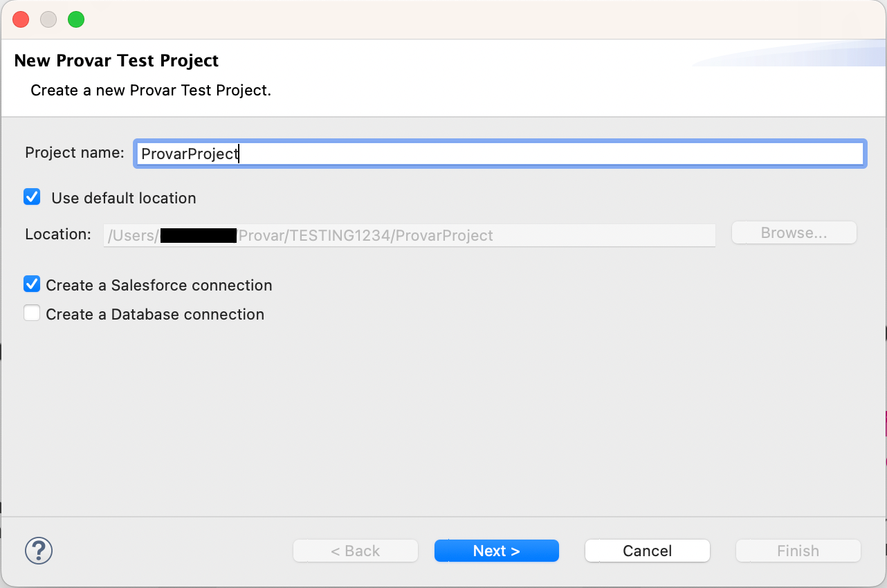Click the 'New Provar Test Project' heading

[x=116, y=61]
